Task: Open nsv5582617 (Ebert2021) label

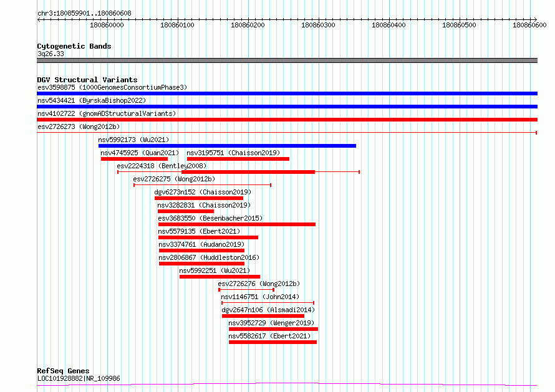Action: click(269, 336)
